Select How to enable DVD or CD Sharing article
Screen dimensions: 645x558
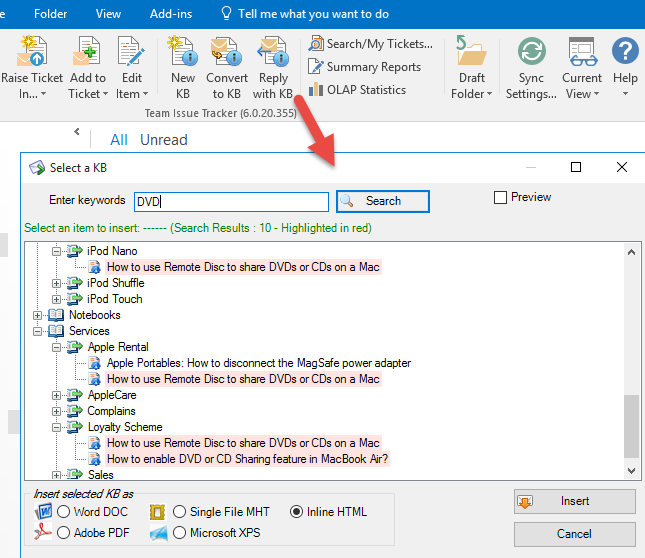pos(247,459)
